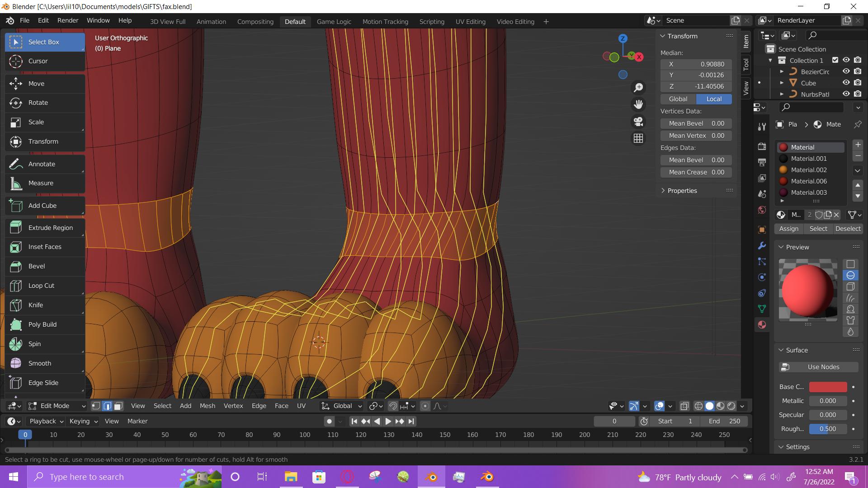Select the Measure tool
This screenshot has height=488, width=868.
[41, 183]
